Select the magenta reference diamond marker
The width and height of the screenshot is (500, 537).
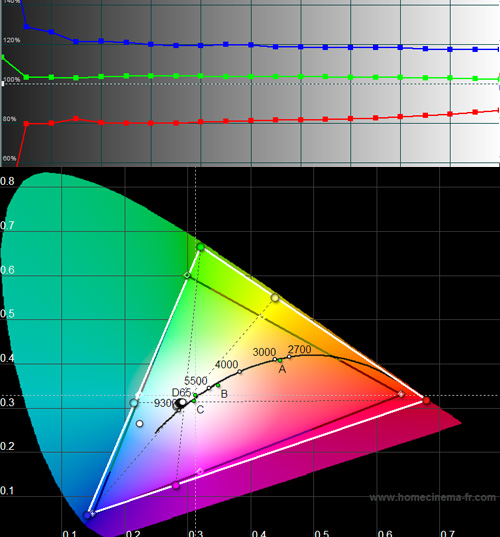(200, 472)
